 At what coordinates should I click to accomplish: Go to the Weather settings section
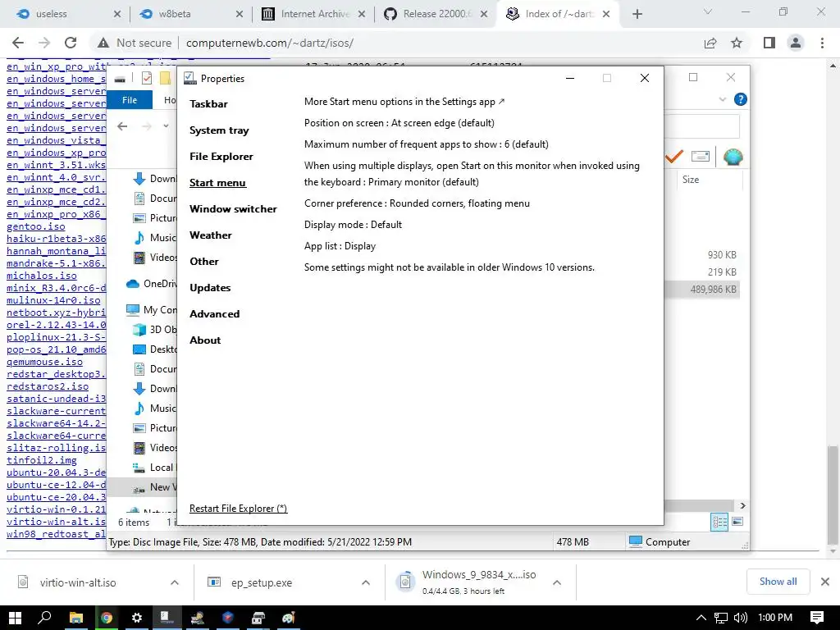211,235
